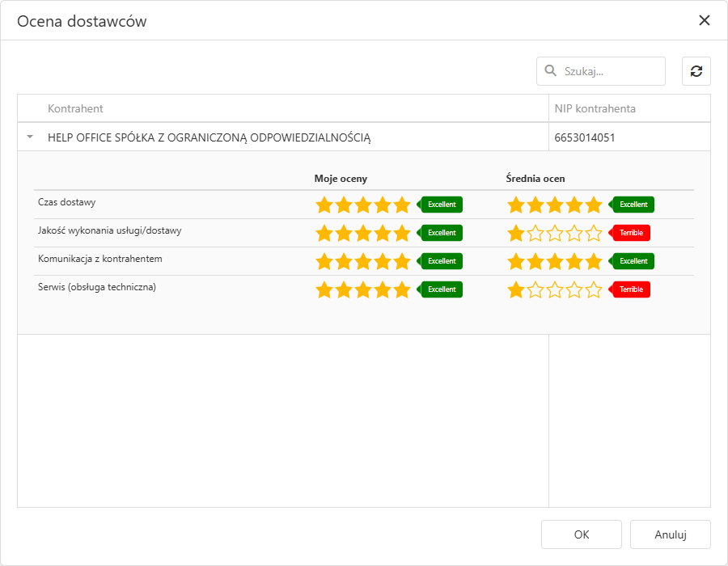Click the refresh icon next to search
This screenshot has width=728, height=566.
pos(696,71)
